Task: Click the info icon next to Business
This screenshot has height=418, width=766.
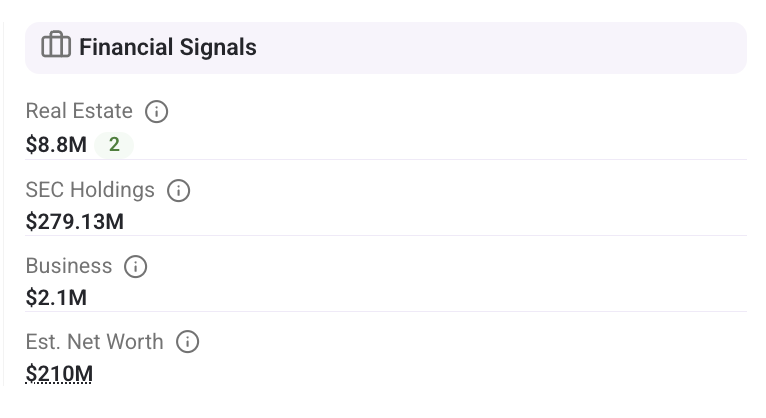Action: point(135,267)
